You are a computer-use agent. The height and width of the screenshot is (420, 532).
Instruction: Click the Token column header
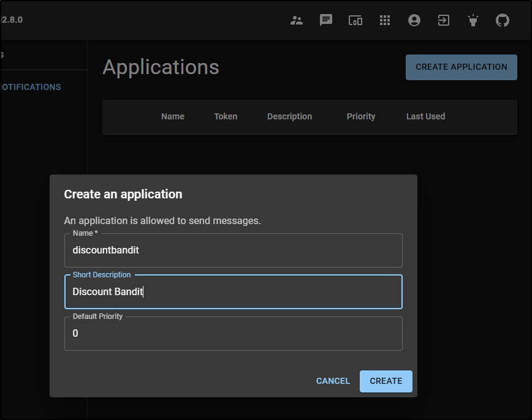tap(226, 116)
